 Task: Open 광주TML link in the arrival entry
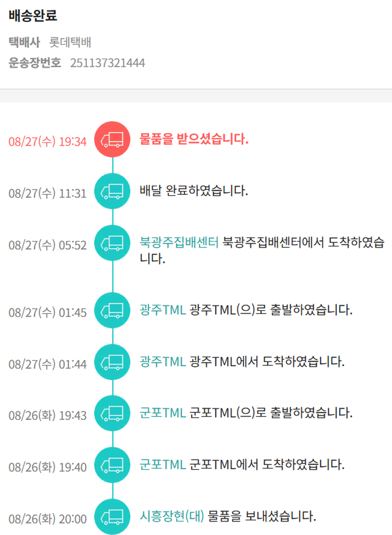coord(163,362)
